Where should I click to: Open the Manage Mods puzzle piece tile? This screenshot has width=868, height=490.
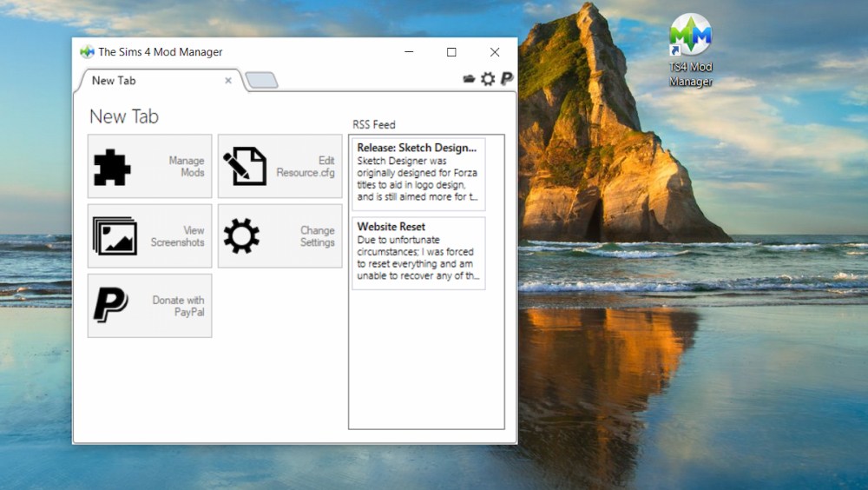pyautogui.click(x=113, y=167)
